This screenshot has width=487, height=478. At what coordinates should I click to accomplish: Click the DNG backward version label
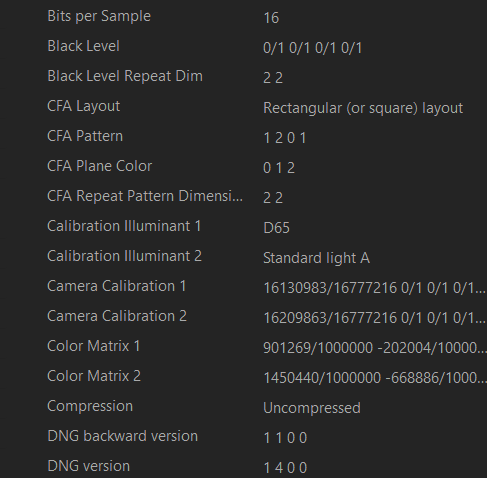123,436
